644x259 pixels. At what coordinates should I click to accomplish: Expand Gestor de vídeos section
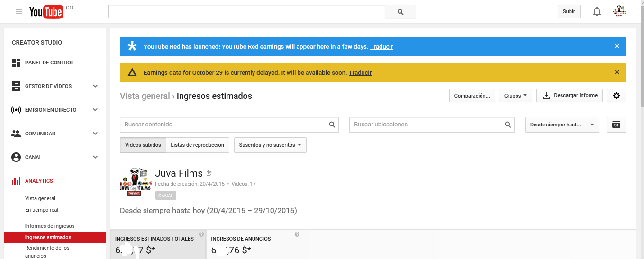[95, 86]
